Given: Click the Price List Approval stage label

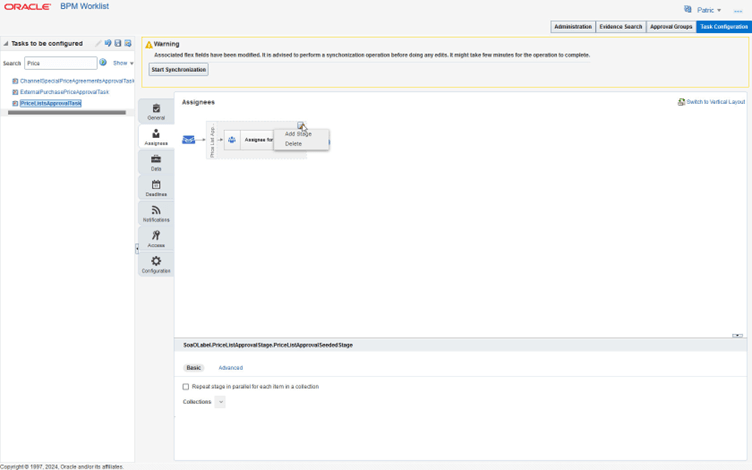Looking at the screenshot, I should point(212,140).
